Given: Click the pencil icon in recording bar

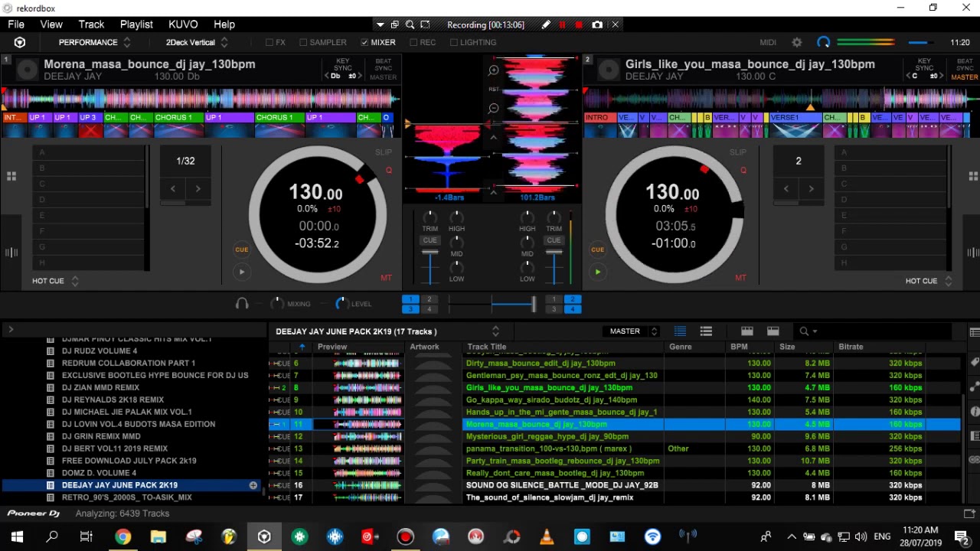Looking at the screenshot, I should [546, 24].
